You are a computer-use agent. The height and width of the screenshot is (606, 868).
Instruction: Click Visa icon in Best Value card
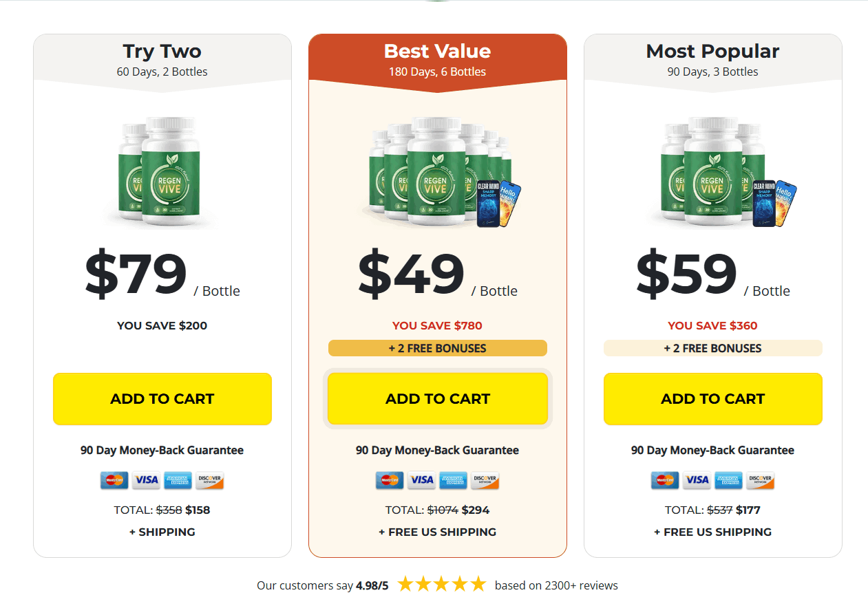[421, 480]
